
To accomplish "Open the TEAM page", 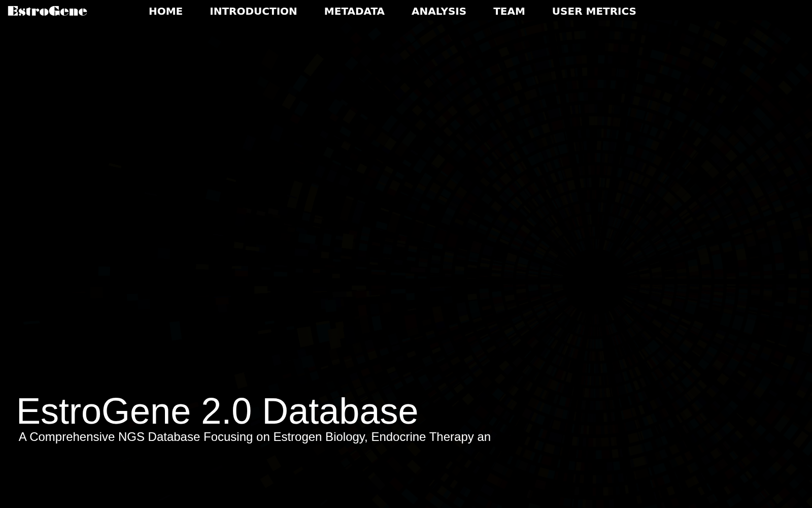I will 509,11.
